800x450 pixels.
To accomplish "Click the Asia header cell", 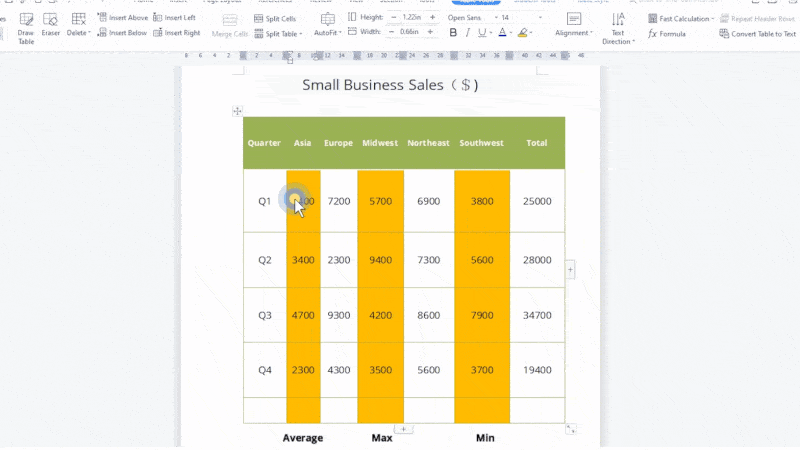I will [x=303, y=143].
